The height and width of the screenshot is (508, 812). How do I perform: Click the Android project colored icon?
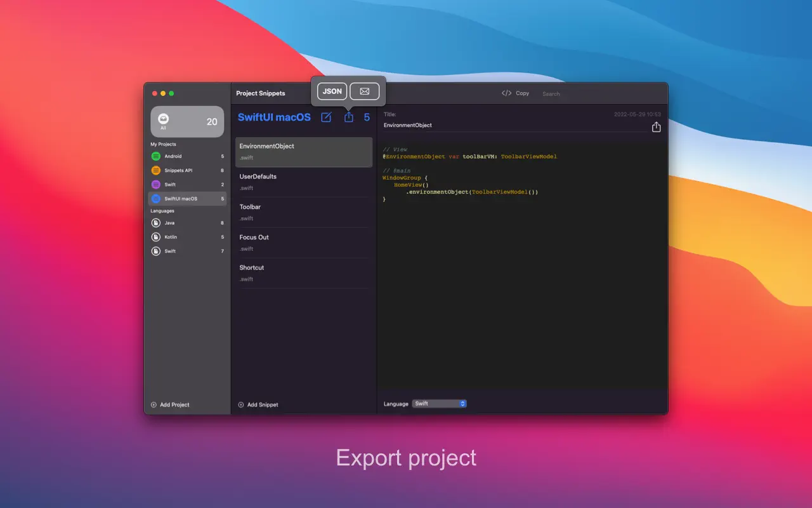156,156
